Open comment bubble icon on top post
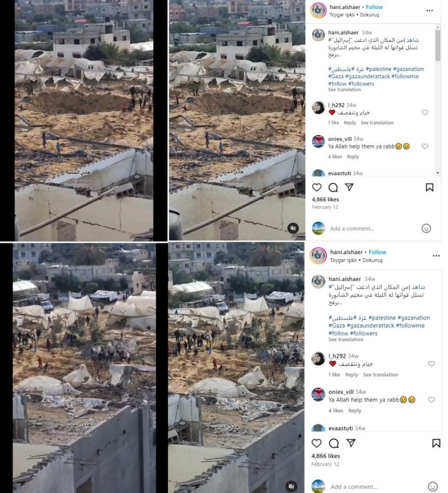The image size is (448, 493). click(333, 188)
